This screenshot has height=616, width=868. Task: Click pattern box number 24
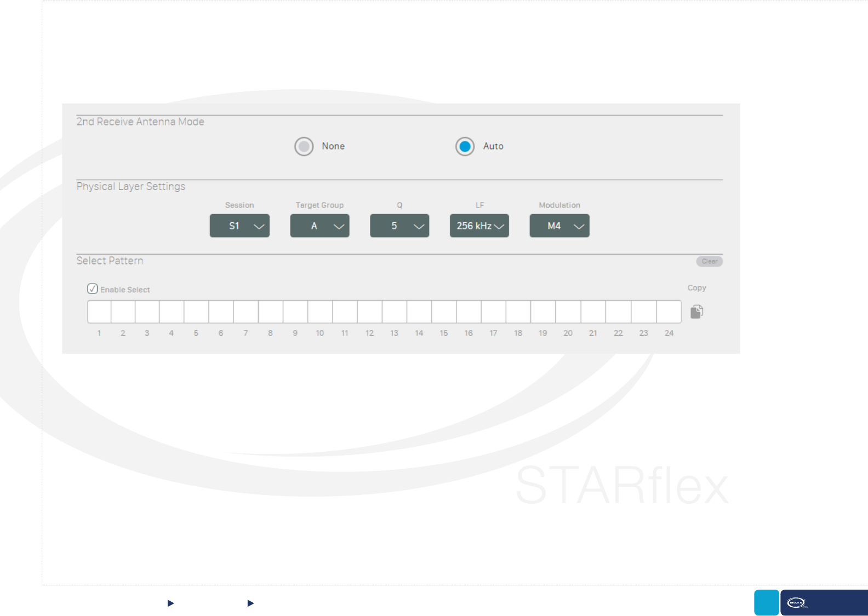(x=669, y=312)
